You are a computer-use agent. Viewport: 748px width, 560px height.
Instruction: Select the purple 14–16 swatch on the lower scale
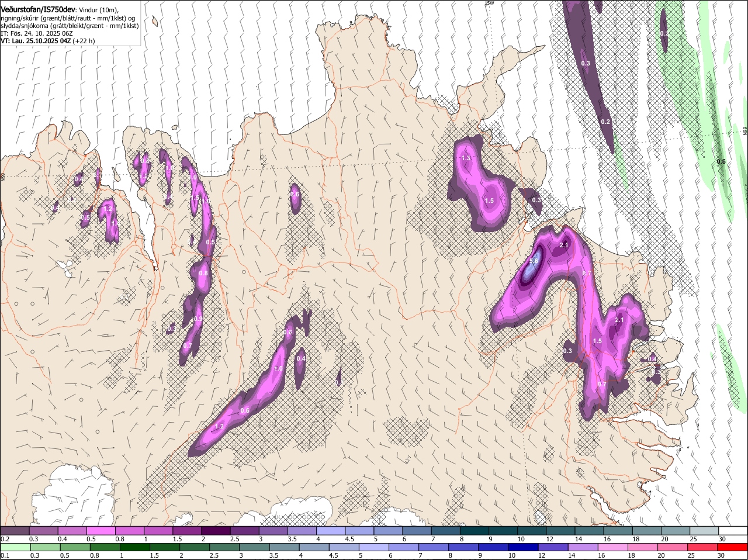tap(584, 547)
